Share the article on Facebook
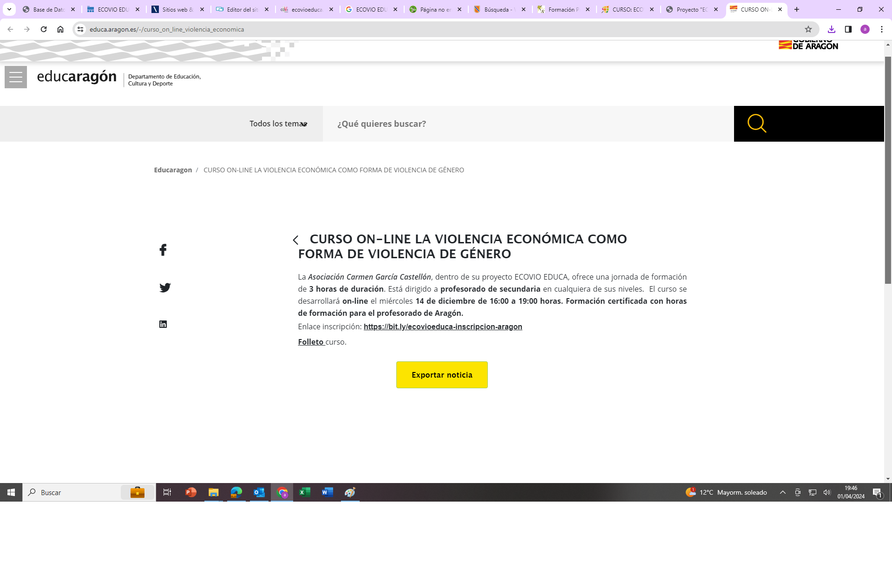This screenshot has width=892, height=588. click(x=163, y=250)
